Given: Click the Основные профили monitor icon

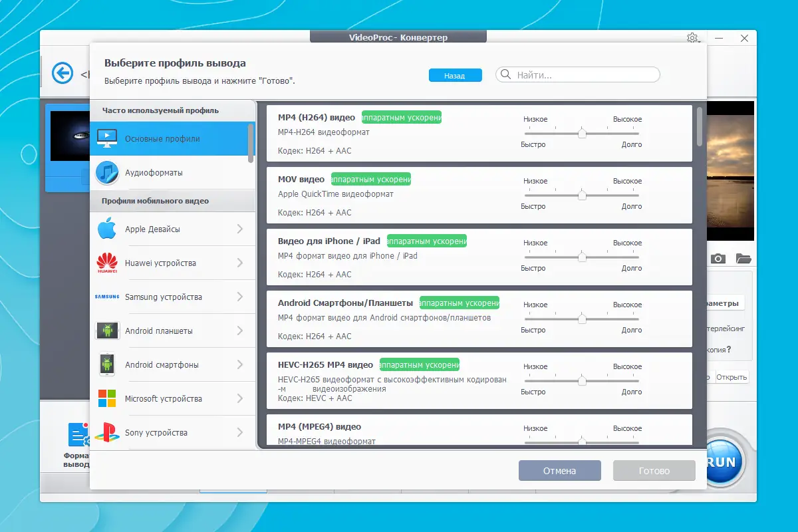Looking at the screenshot, I should [x=107, y=138].
